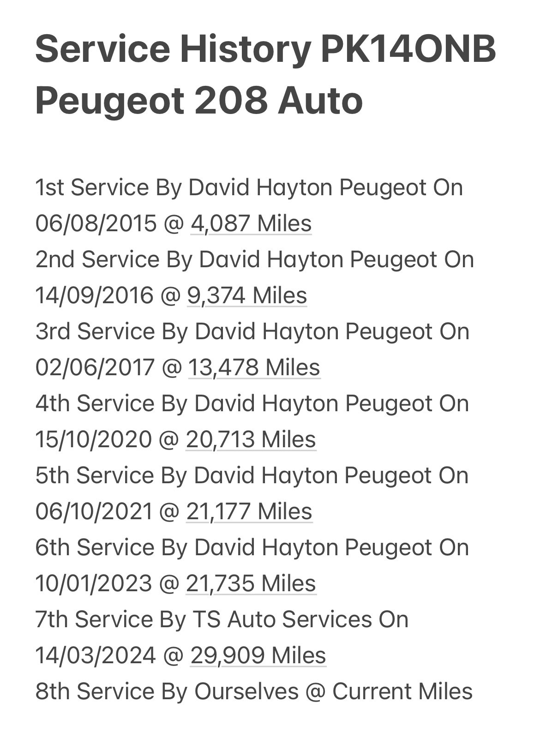Place cursor on the 1st Service line
Image resolution: width=540 pixels, height=756 pixels.
coord(249,188)
